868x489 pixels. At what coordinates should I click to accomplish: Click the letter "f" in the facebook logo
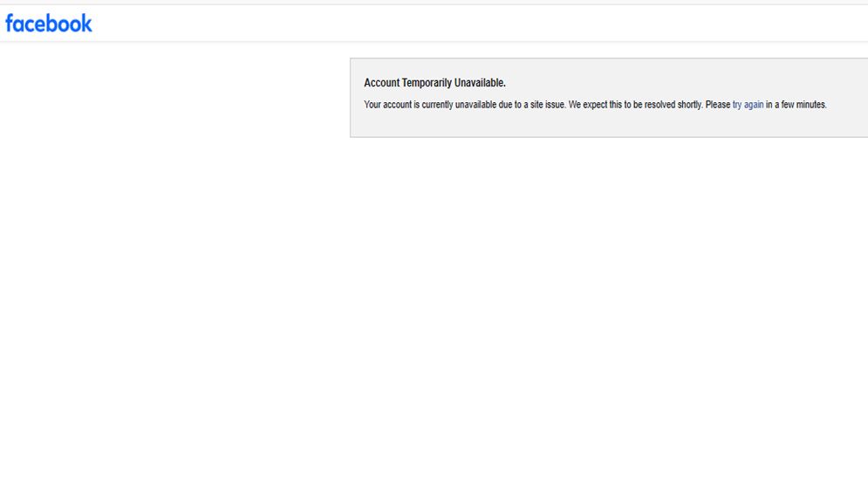click(10, 24)
